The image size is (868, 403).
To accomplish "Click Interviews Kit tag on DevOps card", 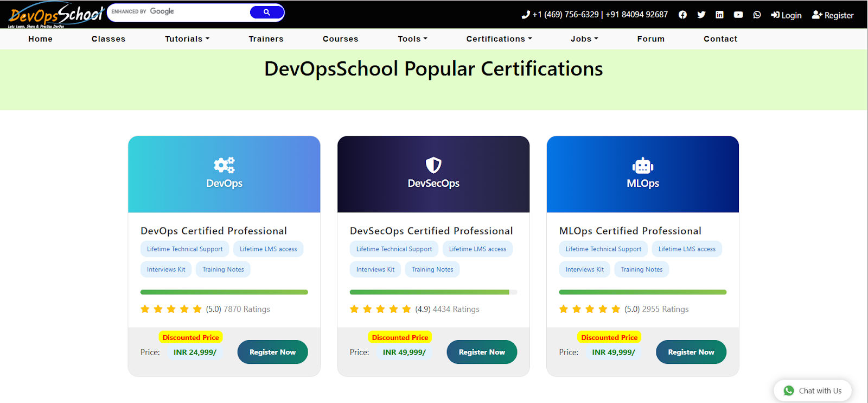I will tap(166, 269).
